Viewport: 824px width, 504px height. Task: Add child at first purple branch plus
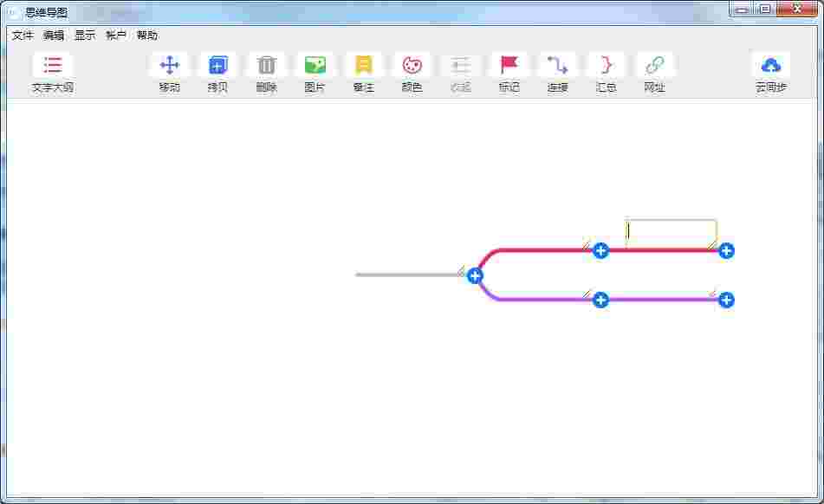point(600,300)
